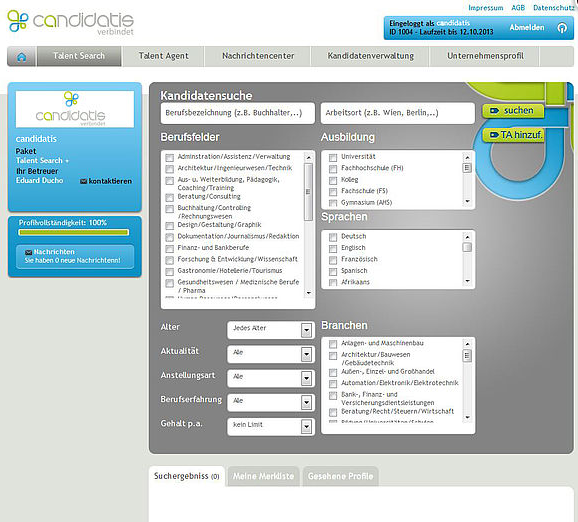Click the Talent Search + package link
The image size is (578, 522).
[42, 161]
